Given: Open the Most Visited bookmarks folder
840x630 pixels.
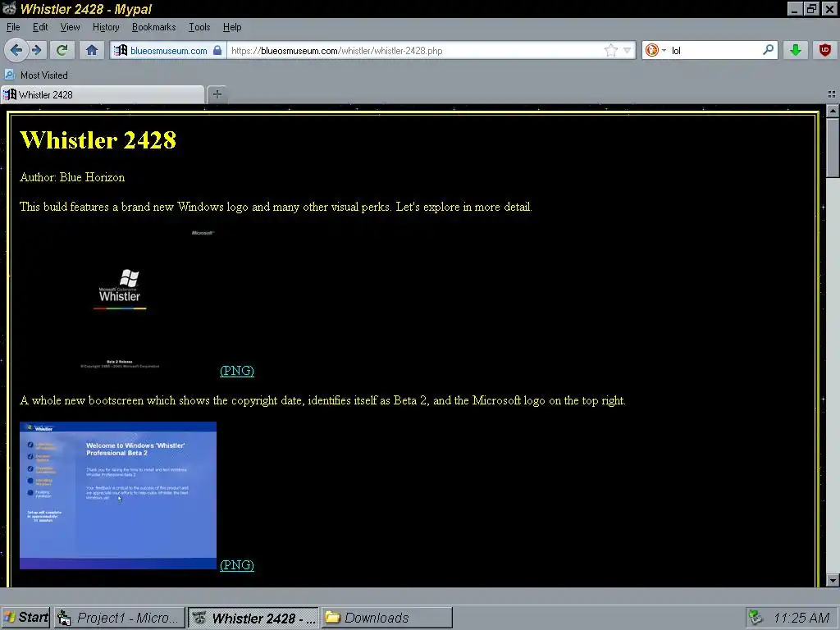Looking at the screenshot, I should 36,75.
